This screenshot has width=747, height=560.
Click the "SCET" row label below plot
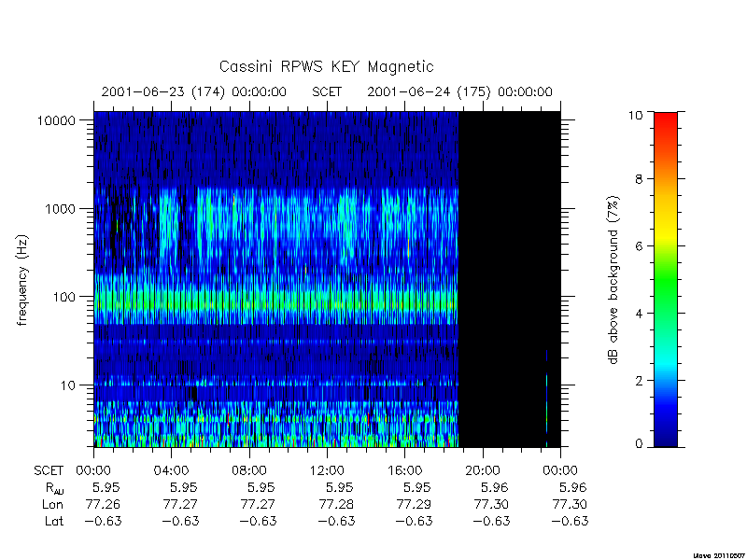[x=49, y=471]
